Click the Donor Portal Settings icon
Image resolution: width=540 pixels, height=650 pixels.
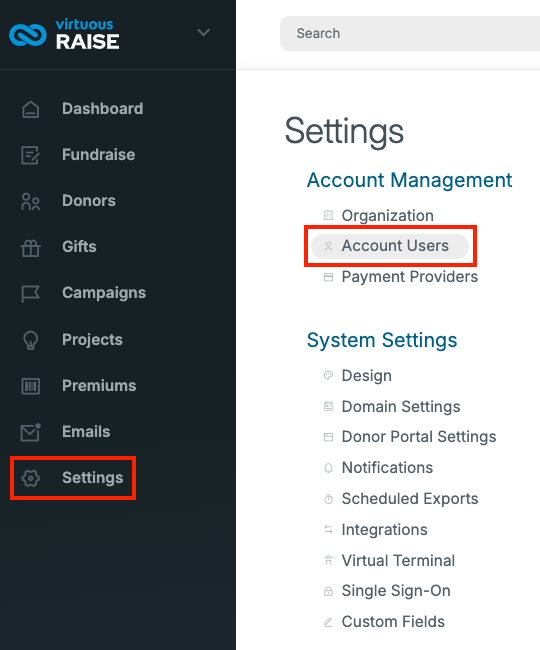coord(328,437)
